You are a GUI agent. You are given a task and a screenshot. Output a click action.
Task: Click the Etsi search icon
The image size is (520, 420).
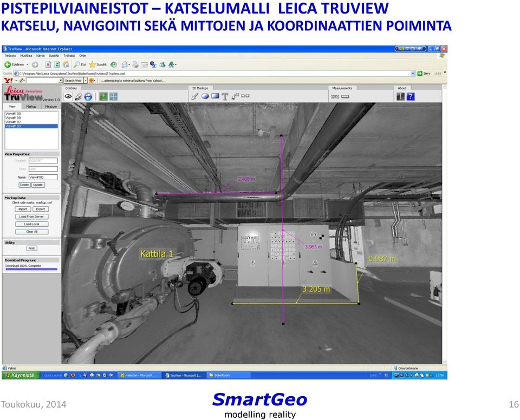click(x=80, y=64)
